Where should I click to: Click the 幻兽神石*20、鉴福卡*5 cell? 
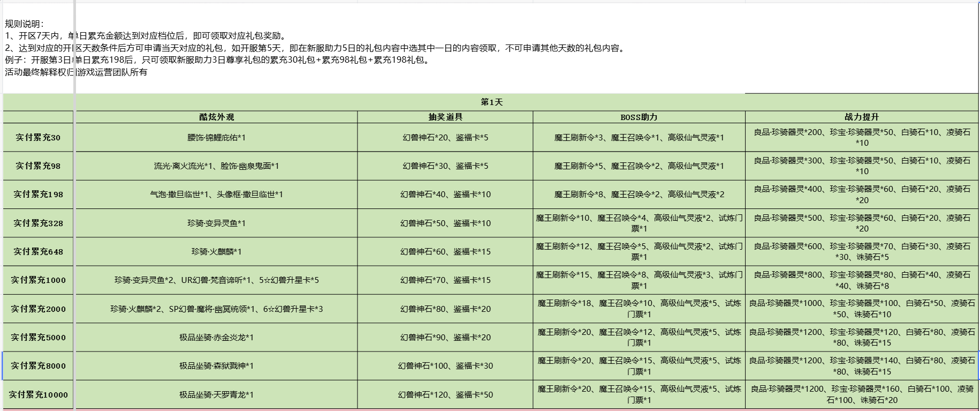click(x=445, y=138)
